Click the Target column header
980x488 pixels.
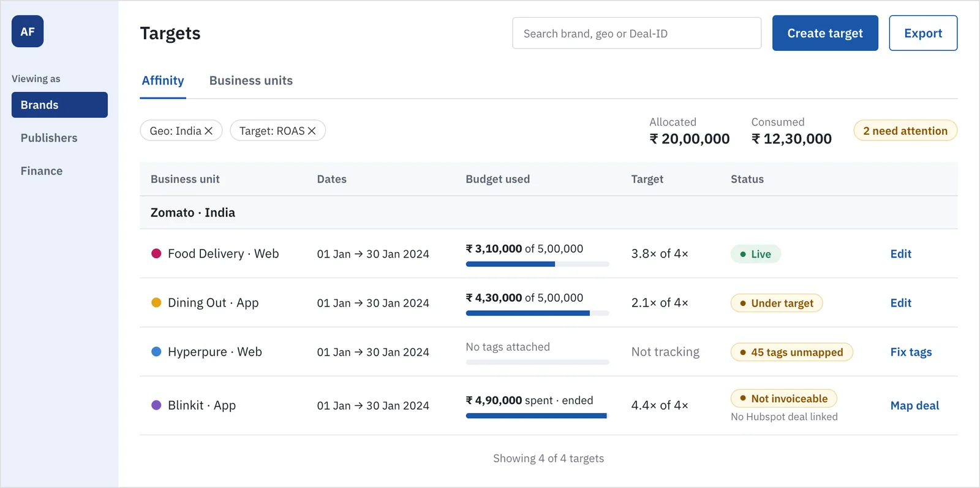click(x=647, y=179)
